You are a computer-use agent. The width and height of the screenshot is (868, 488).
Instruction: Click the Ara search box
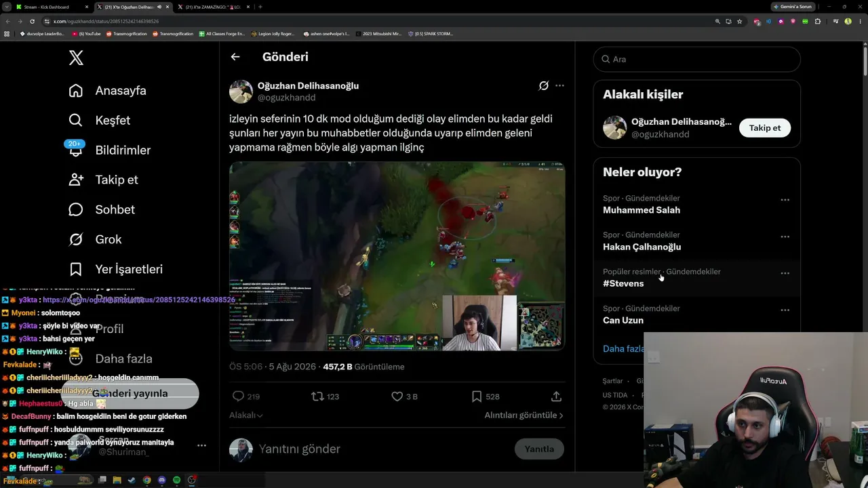click(x=696, y=59)
